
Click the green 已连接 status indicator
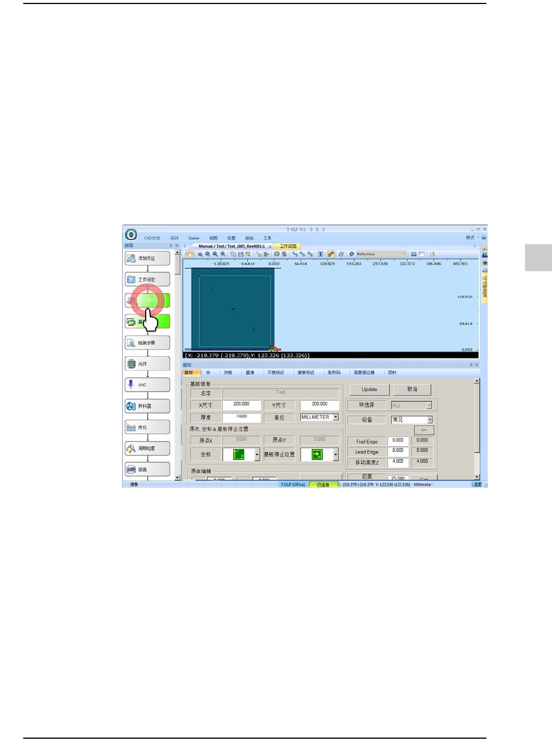(323, 485)
